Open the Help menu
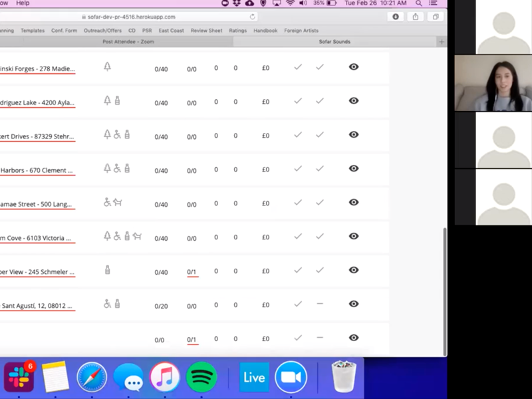Image resolution: width=532 pixels, height=399 pixels. tap(23, 3)
